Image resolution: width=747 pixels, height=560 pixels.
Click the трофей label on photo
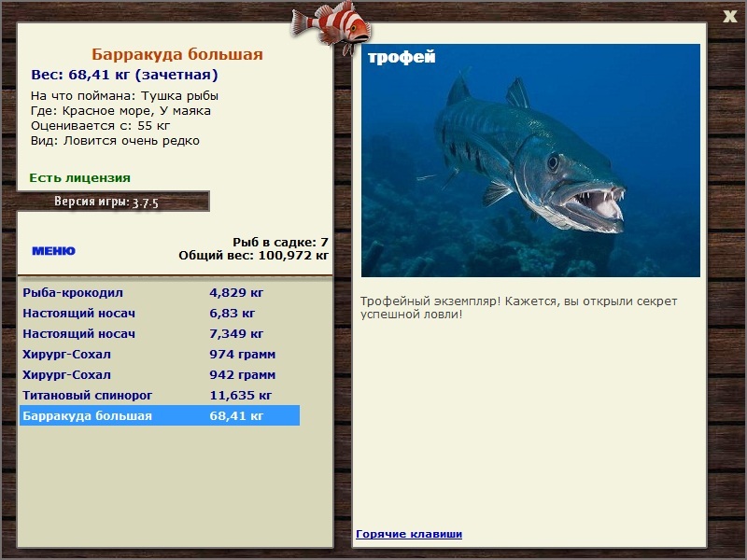(402, 57)
